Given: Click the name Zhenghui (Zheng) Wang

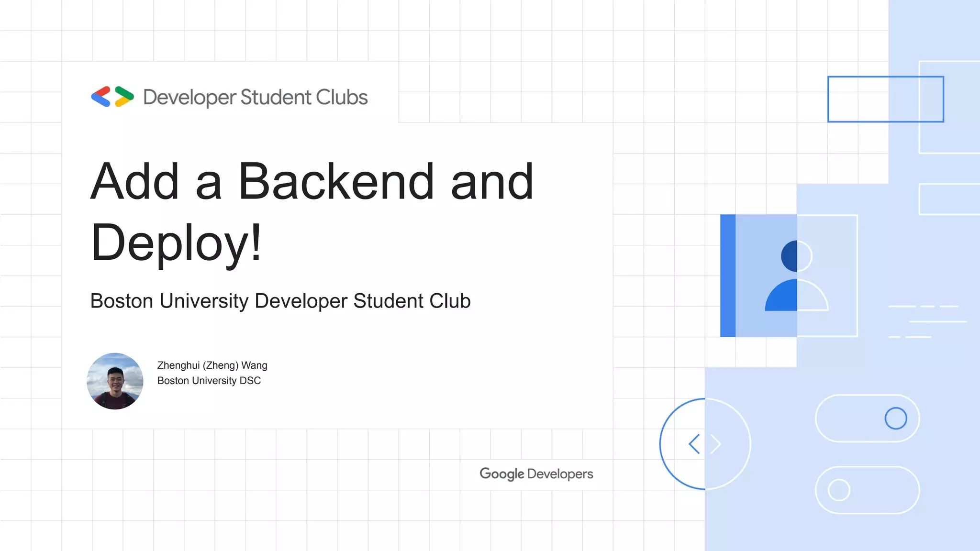Looking at the screenshot, I should pos(212,365).
